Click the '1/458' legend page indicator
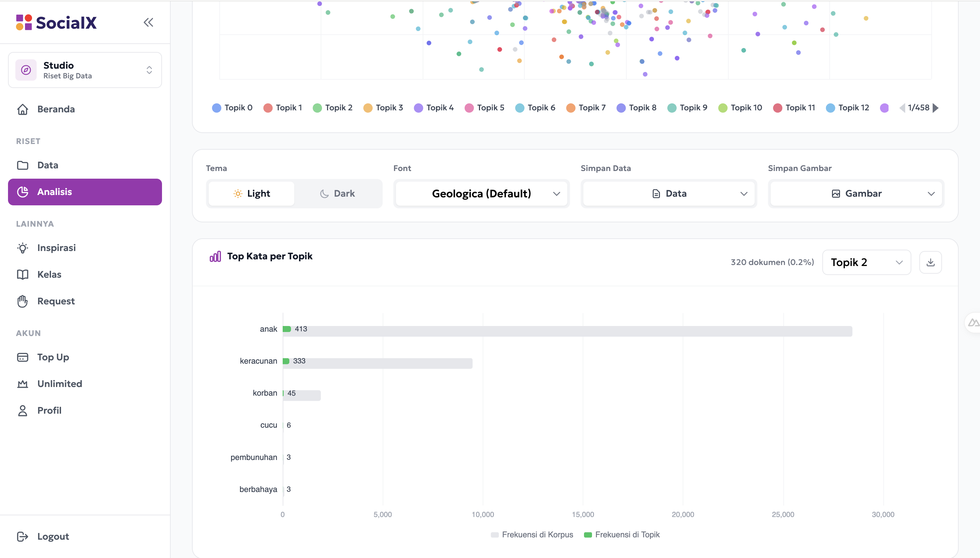The image size is (980, 558). [x=918, y=108]
